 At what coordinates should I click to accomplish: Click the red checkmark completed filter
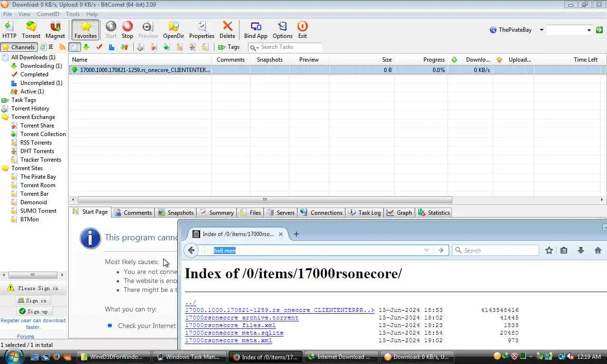99,47
